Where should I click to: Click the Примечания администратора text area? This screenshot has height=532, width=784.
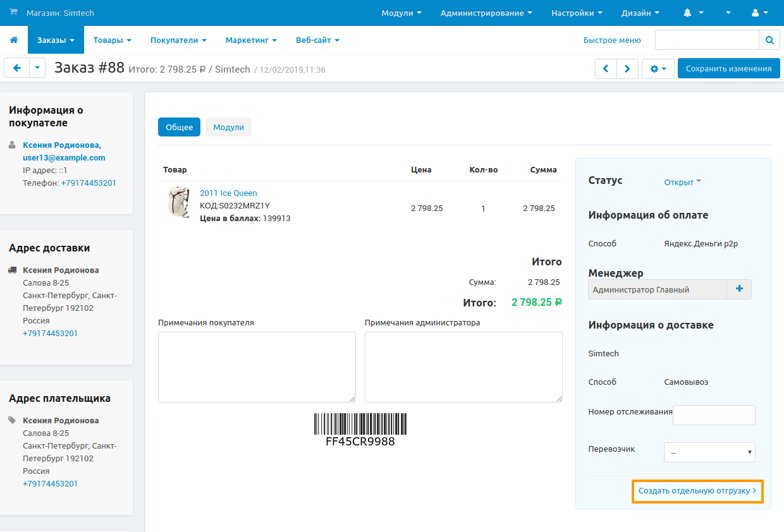[463, 366]
